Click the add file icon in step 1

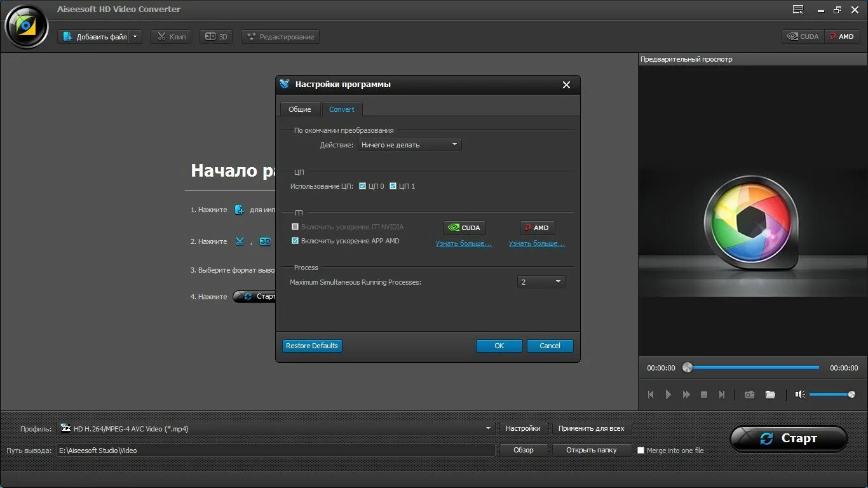(x=239, y=210)
